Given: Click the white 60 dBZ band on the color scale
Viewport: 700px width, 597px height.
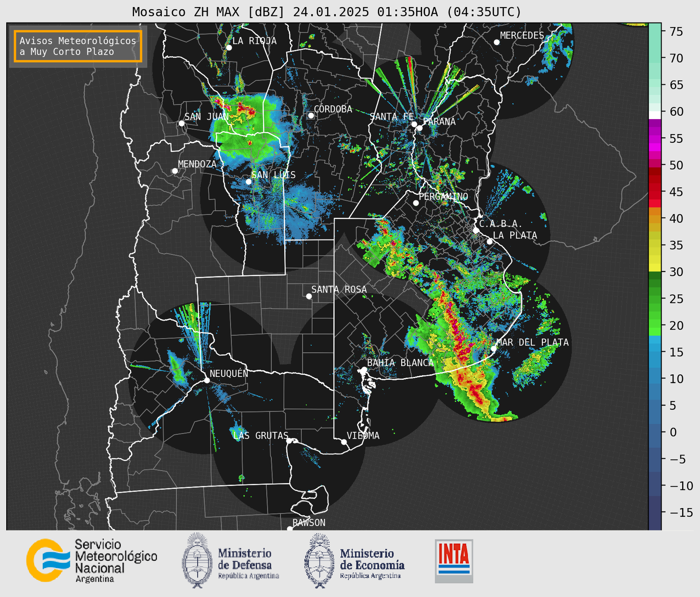Looking at the screenshot, I should [x=655, y=115].
